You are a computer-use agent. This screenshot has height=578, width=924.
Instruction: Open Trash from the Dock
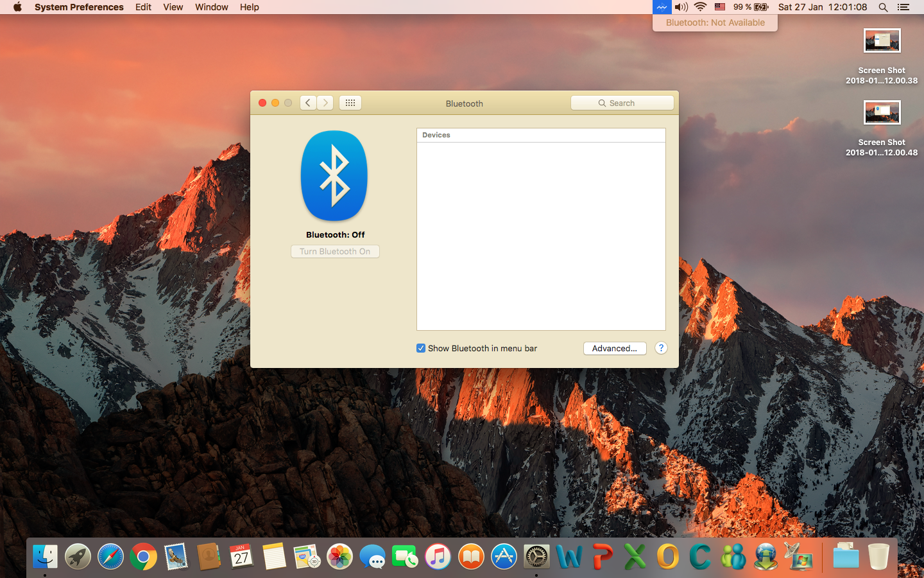(x=878, y=556)
